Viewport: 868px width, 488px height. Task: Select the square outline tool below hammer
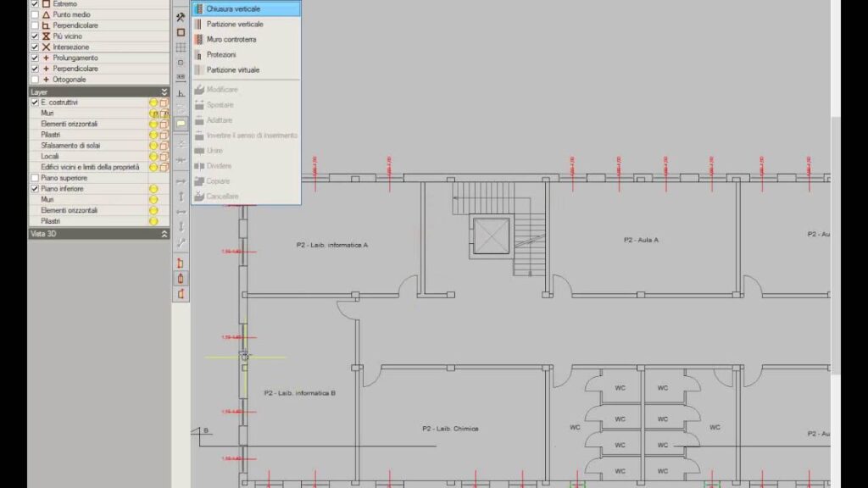tap(181, 32)
